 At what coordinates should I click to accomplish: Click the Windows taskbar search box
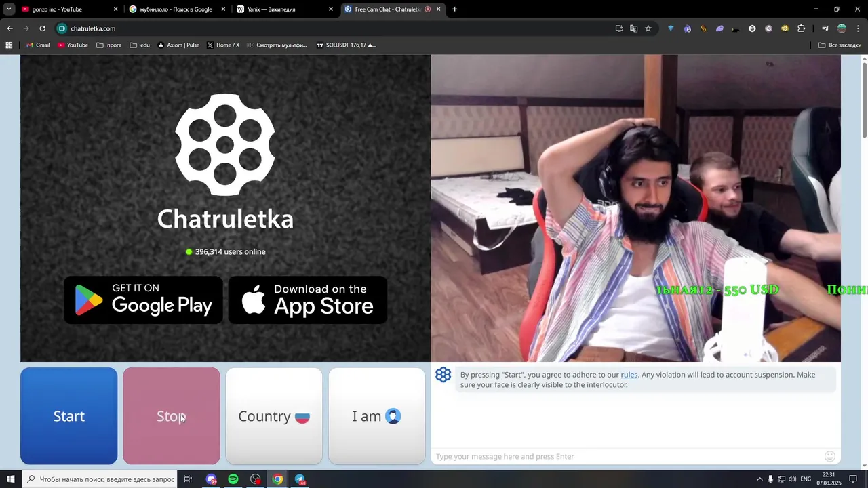coord(100,479)
